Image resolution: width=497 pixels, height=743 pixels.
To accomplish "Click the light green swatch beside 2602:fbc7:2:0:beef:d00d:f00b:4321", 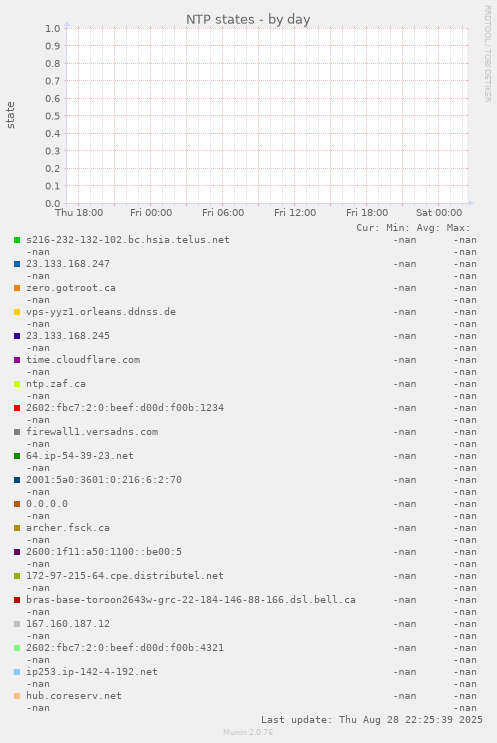I will 17,648.
